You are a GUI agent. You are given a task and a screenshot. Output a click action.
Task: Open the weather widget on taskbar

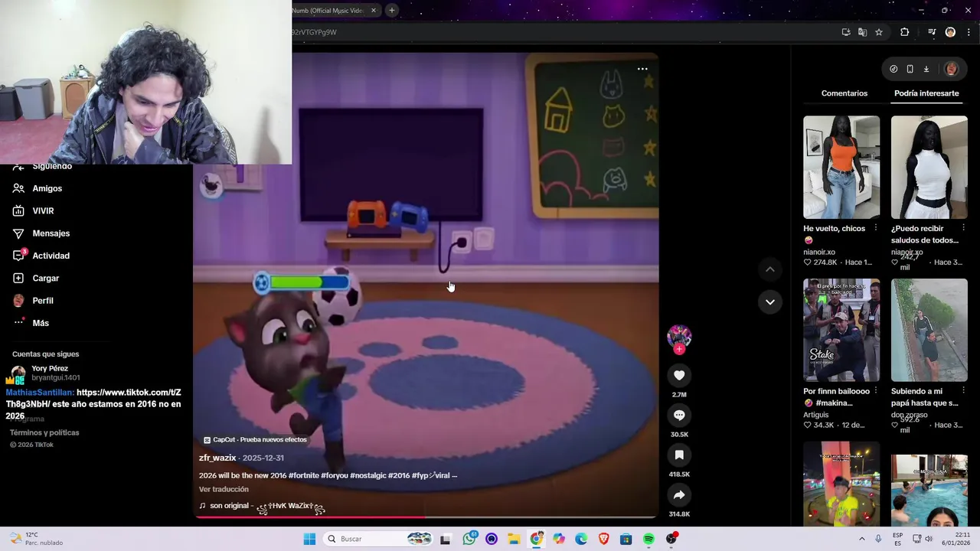35,539
